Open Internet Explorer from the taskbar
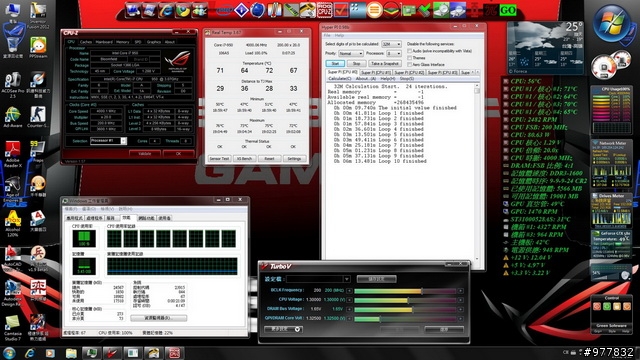 [30, 353]
